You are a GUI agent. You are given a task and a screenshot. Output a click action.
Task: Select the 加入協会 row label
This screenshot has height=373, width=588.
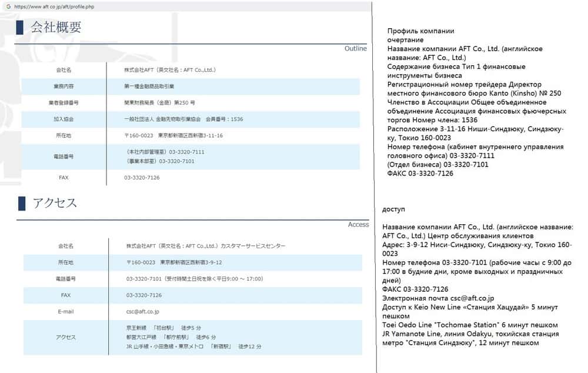(64, 119)
